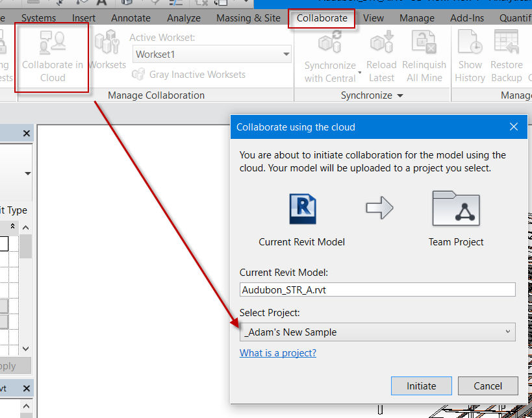Open the Active Workset dropdown showing Workset1
532x418 pixels.
(x=212, y=55)
